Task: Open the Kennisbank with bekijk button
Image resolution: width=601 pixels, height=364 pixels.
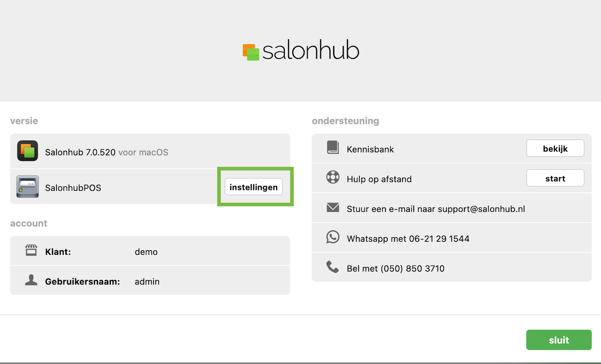Action: point(555,149)
